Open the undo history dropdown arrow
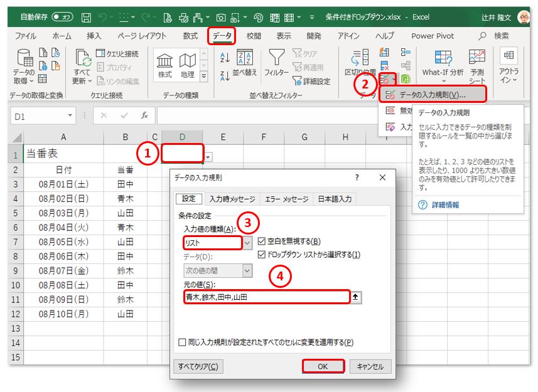This screenshot has width=538, height=392. (x=112, y=17)
